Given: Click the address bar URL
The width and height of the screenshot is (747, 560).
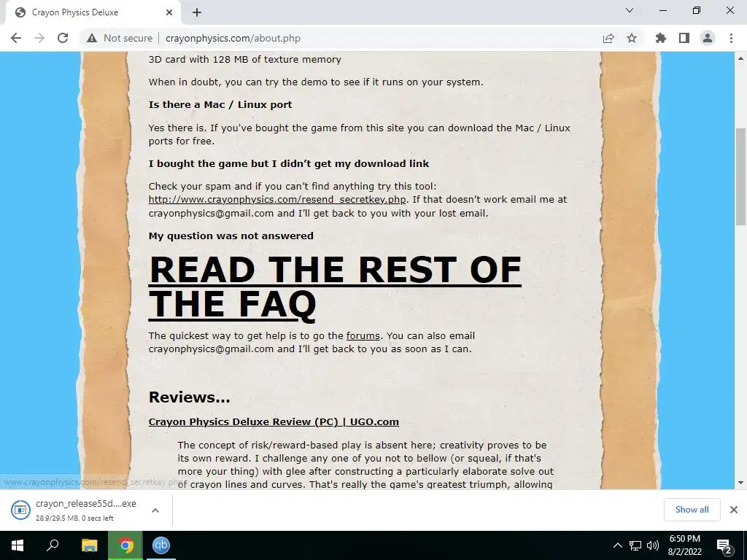Looking at the screenshot, I should [233, 38].
